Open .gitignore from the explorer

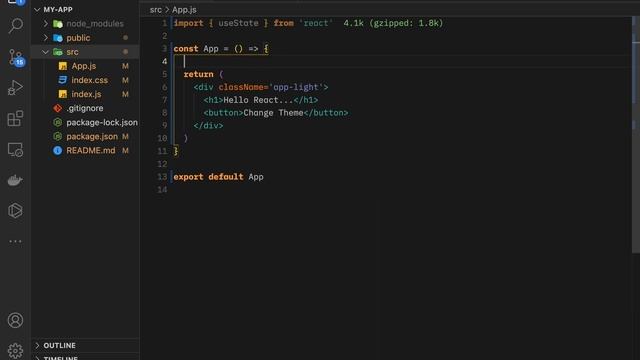pos(84,108)
